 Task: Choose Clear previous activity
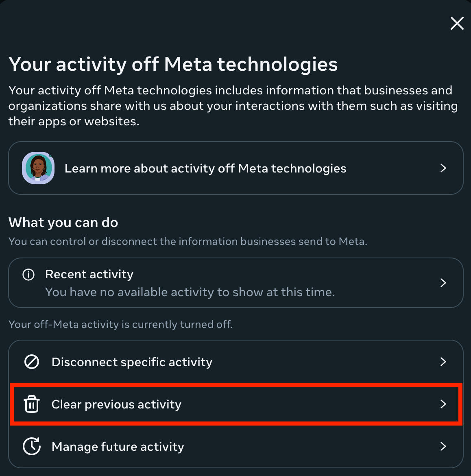point(116,404)
